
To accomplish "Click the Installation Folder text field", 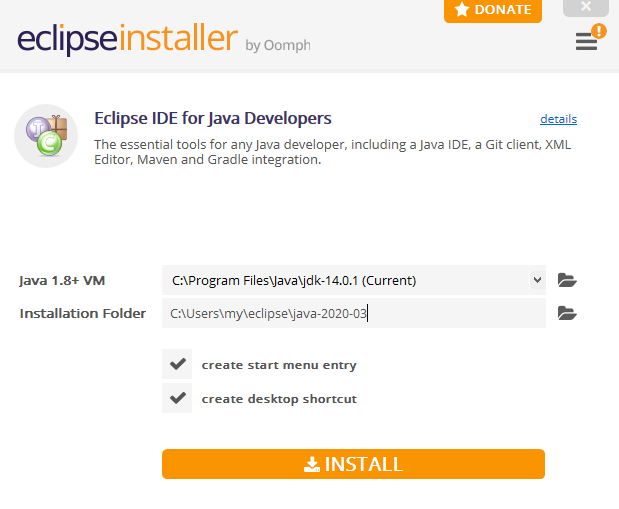I will [354, 313].
